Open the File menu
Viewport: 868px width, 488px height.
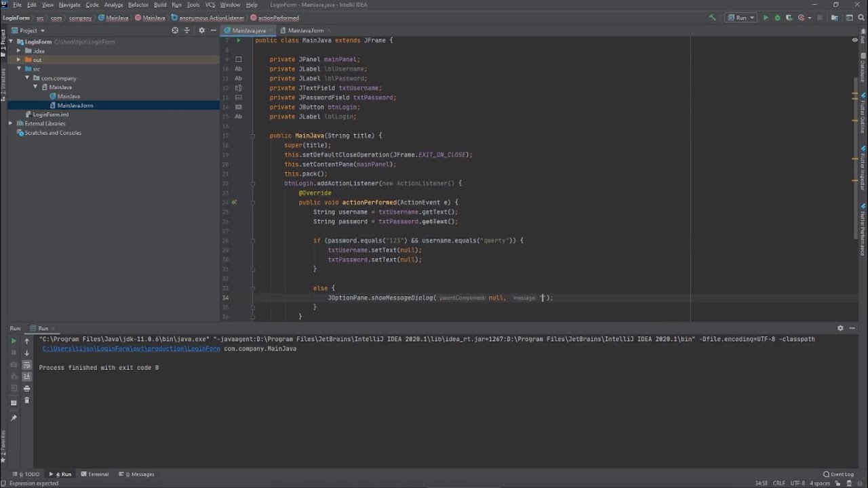[17, 5]
